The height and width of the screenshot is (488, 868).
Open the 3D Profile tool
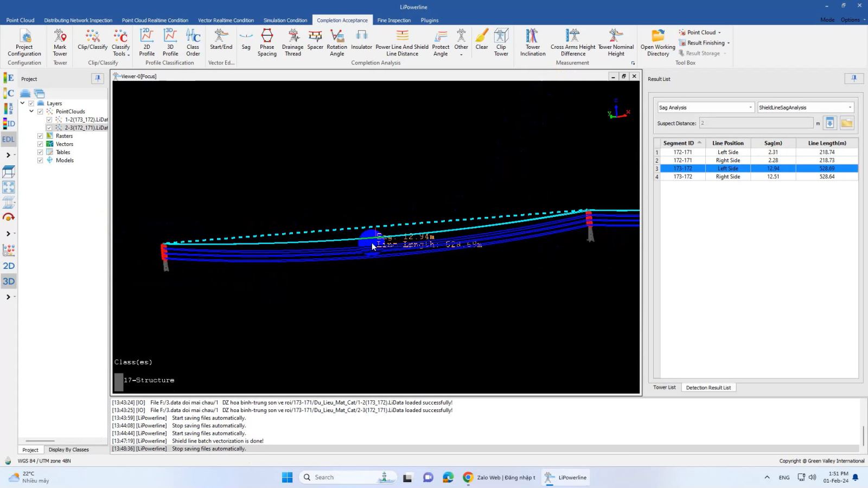pos(170,43)
